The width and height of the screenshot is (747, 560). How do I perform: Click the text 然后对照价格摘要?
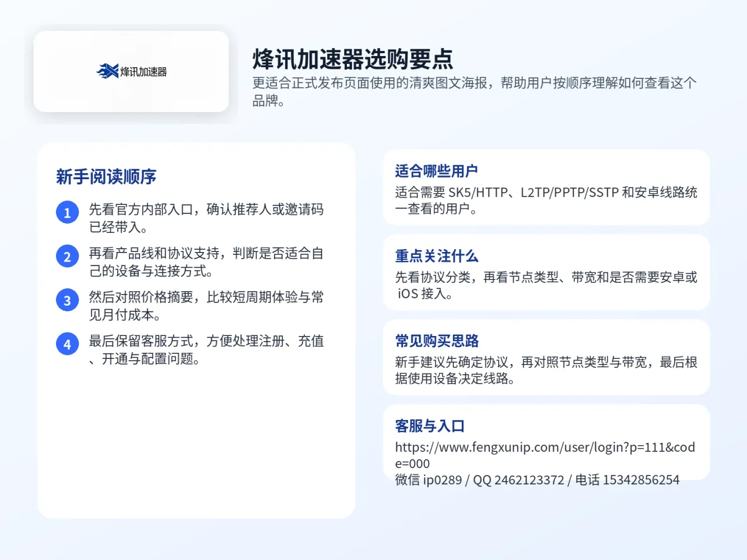pos(206,306)
